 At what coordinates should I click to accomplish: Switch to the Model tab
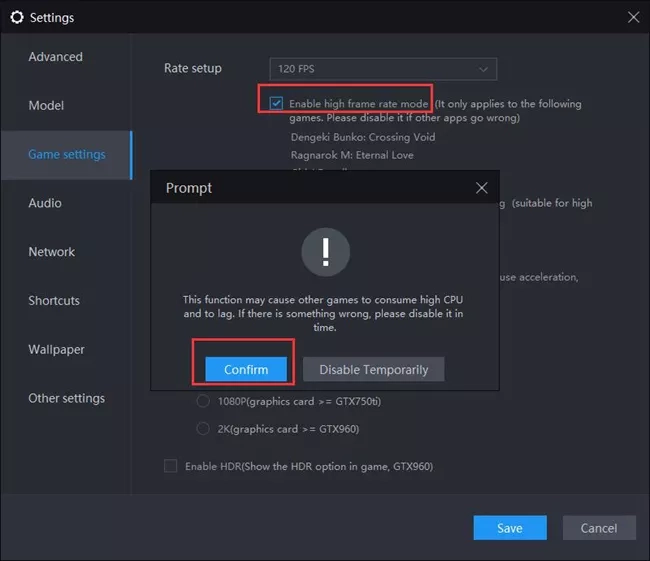click(46, 106)
